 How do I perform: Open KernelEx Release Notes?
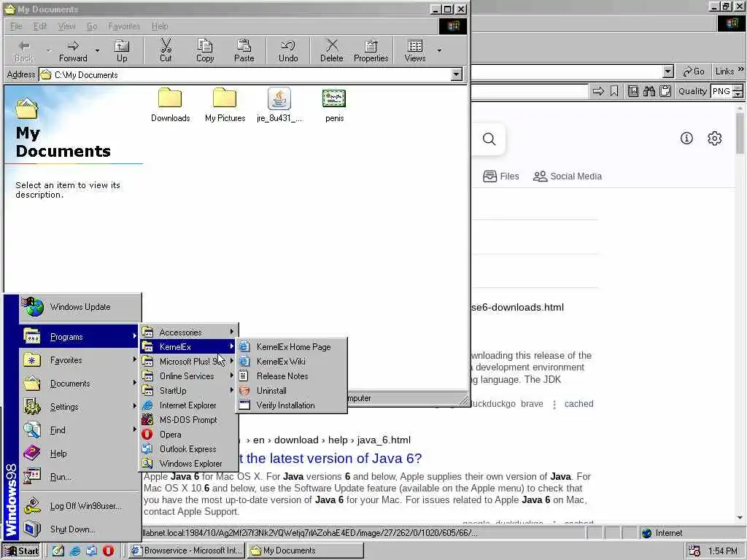click(292, 376)
